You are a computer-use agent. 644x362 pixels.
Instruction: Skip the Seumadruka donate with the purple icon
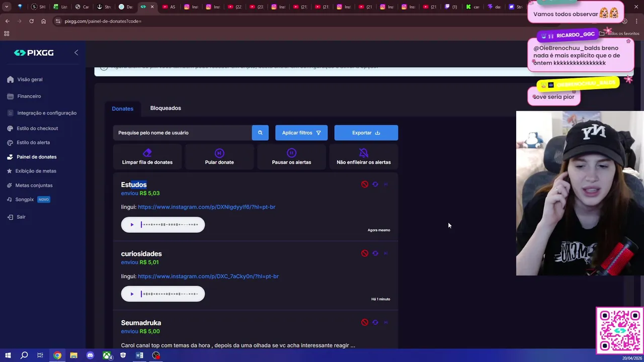click(386, 322)
